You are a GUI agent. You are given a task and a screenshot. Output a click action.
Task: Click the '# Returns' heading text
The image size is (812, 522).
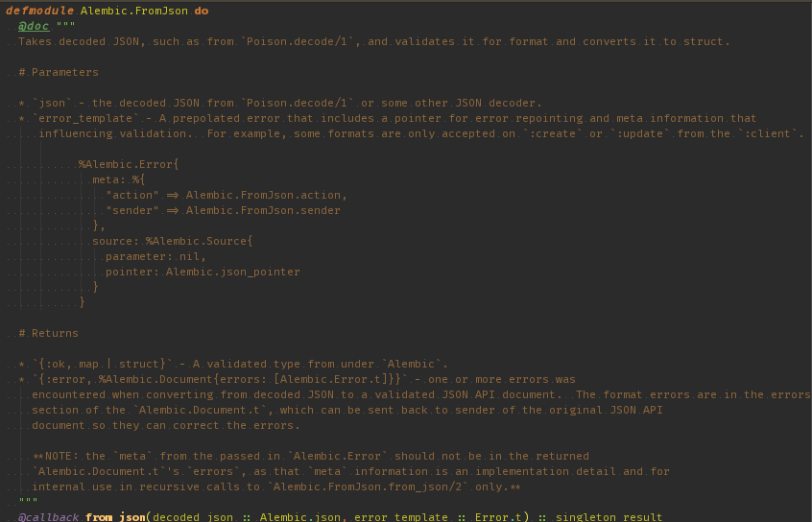[x=49, y=333]
